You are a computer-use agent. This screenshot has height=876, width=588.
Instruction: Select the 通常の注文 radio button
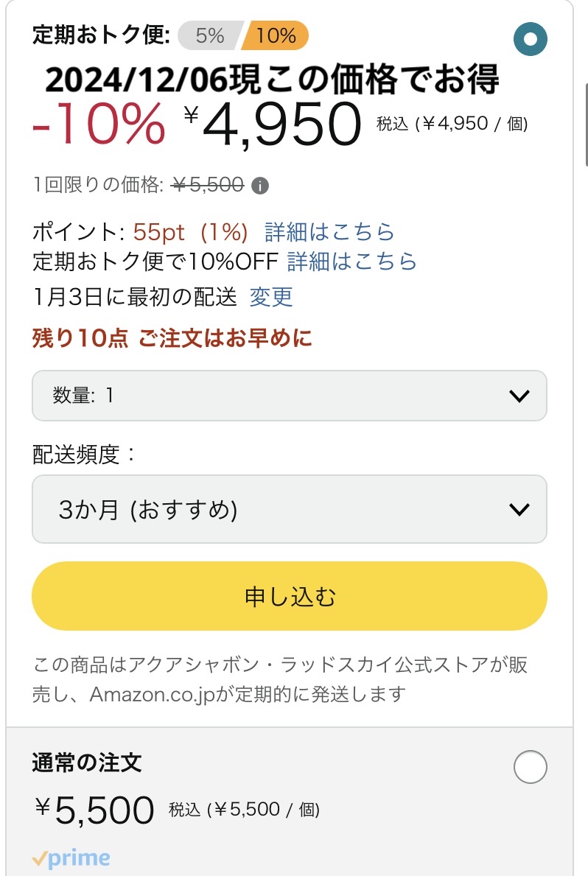[531, 768]
